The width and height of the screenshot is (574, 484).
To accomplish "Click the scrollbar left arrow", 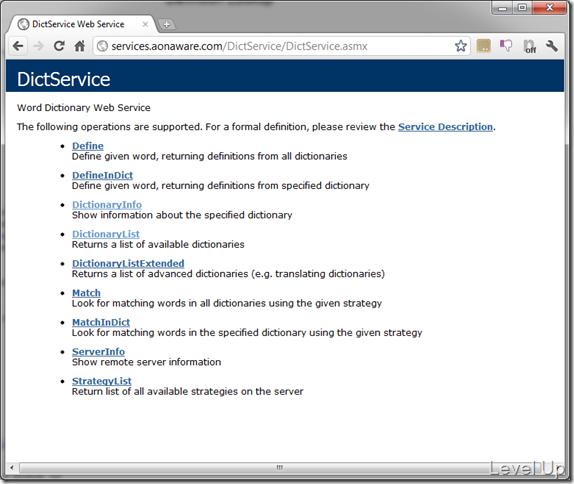I will [x=12, y=467].
